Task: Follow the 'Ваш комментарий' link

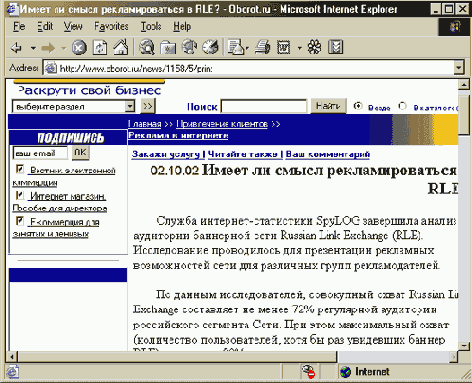Action: [x=328, y=154]
